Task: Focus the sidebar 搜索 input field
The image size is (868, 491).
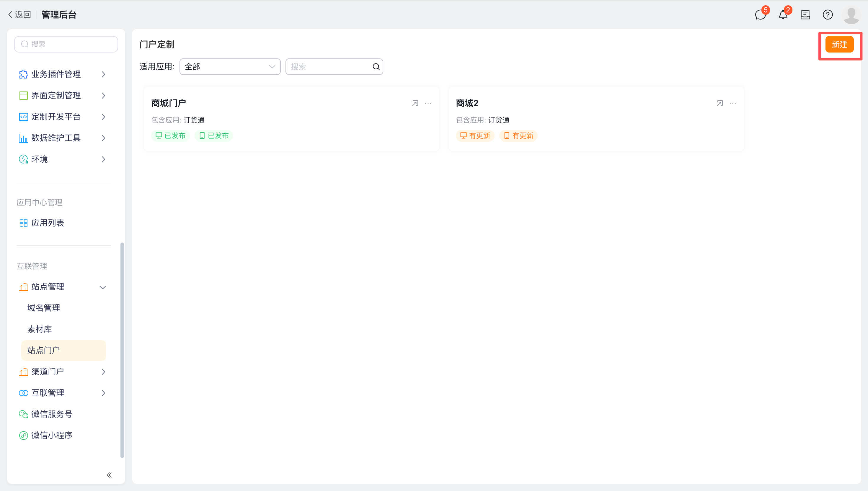Action: tap(66, 44)
